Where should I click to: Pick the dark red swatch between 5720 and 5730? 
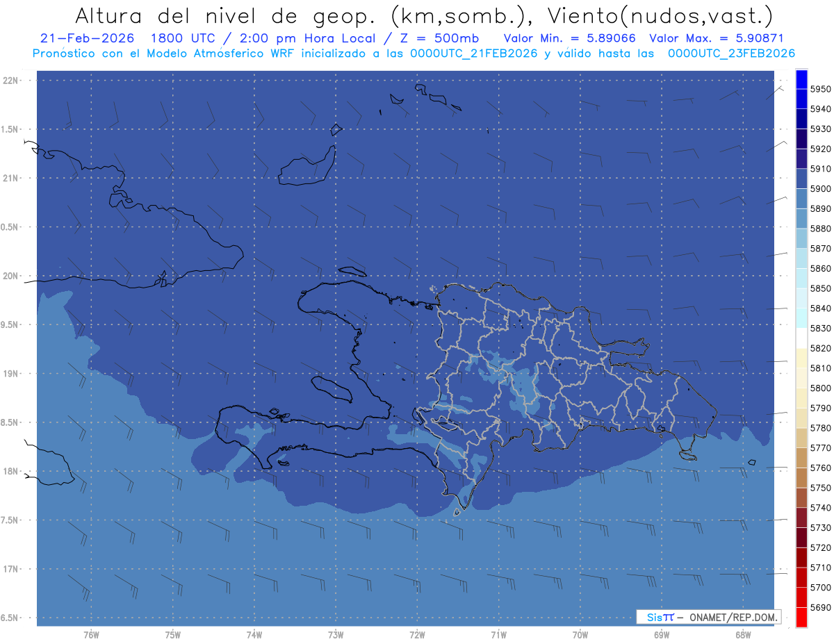(x=801, y=538)
